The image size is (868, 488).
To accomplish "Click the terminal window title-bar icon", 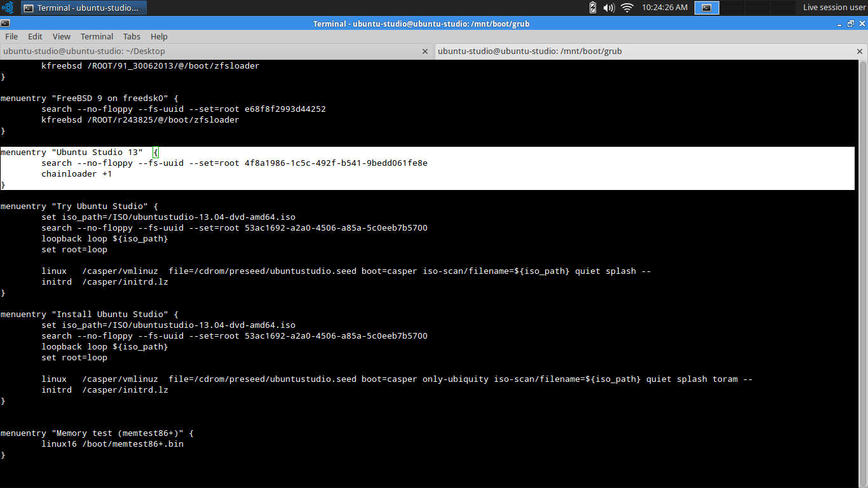I will coord(5,24).
